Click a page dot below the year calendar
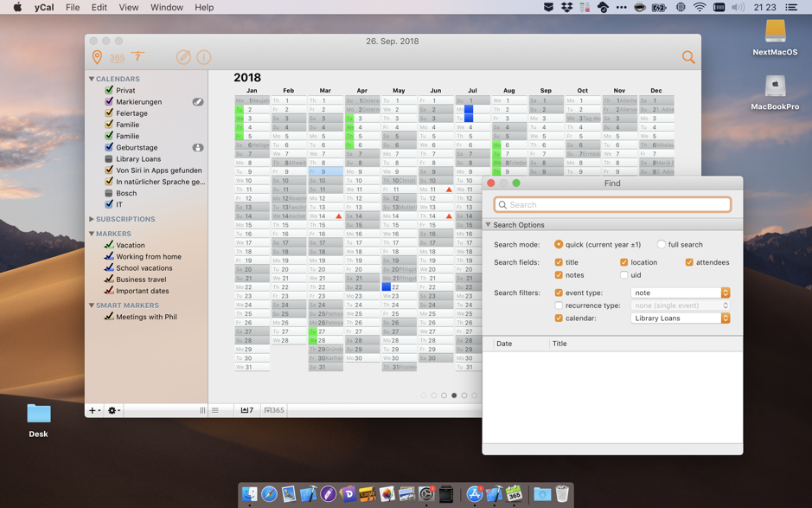 pyautogui.click(x=454, y=395)
